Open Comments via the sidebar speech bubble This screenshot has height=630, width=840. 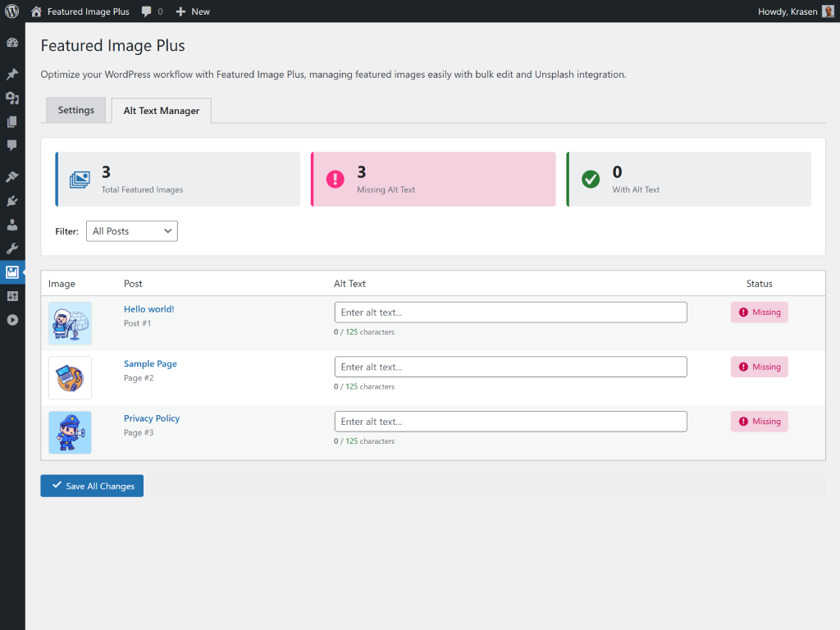click(x=12, y=145)
